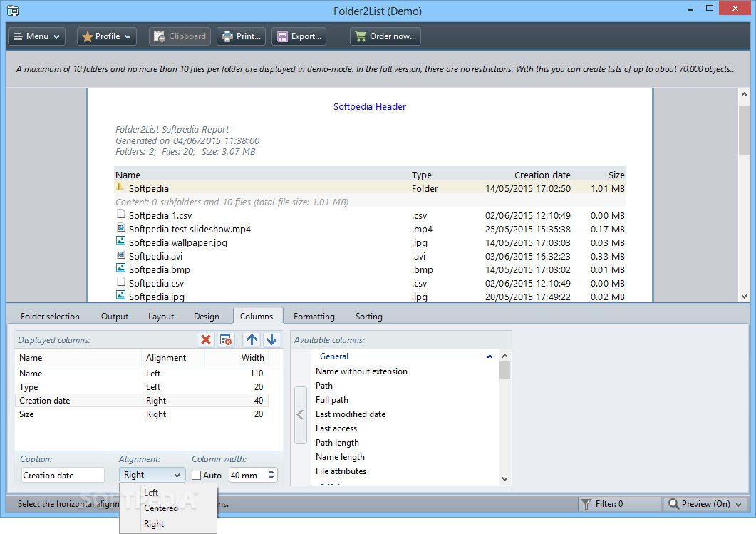Enable the Auto column width checkbox
The width and height of the screenshot is (756, 534).
[196, 475]
